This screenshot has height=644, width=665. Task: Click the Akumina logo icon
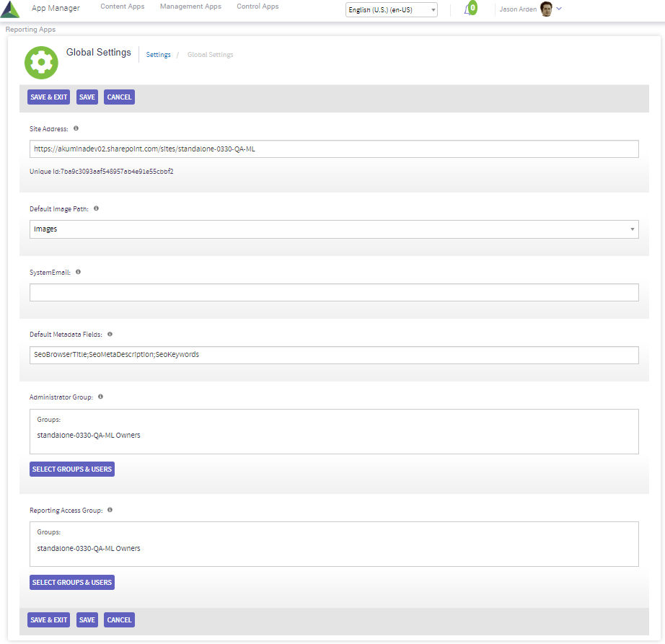(x=10, y=9)
